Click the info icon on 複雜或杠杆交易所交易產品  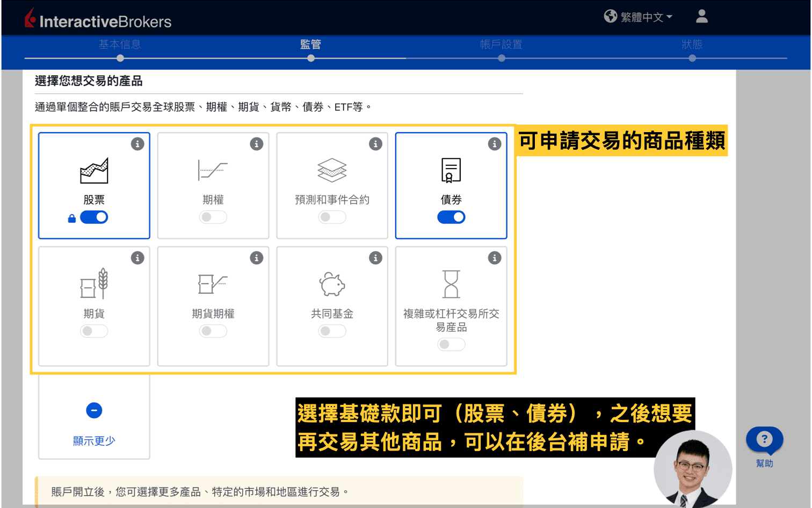495,258
